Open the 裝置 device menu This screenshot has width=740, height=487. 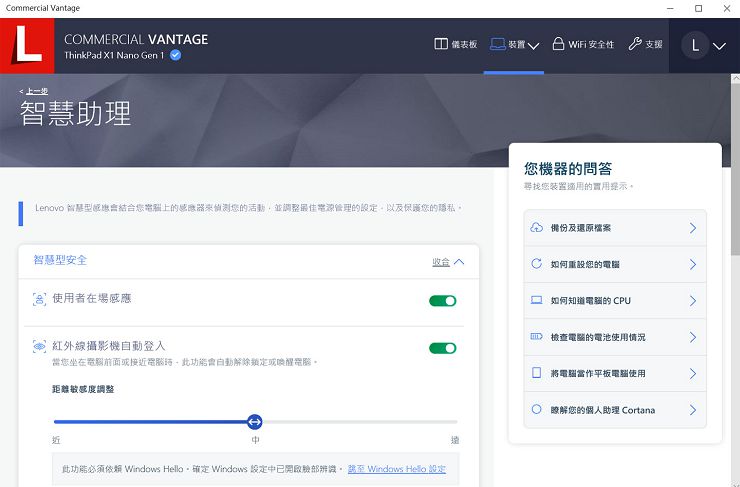click(x=514, y=45)
